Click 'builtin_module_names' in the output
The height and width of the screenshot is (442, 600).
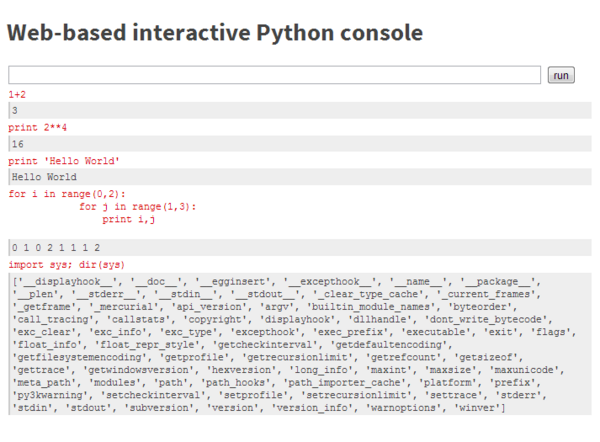[371, 307]
